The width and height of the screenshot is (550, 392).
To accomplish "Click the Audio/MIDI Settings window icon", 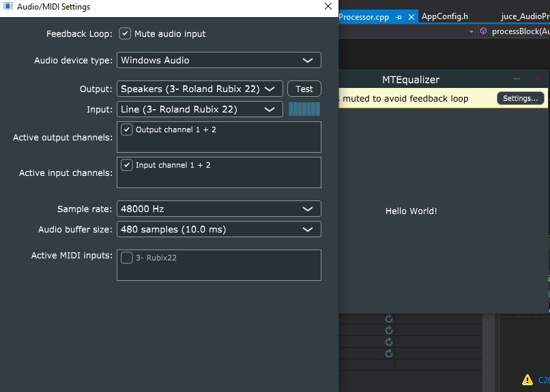I will point(8,6).
